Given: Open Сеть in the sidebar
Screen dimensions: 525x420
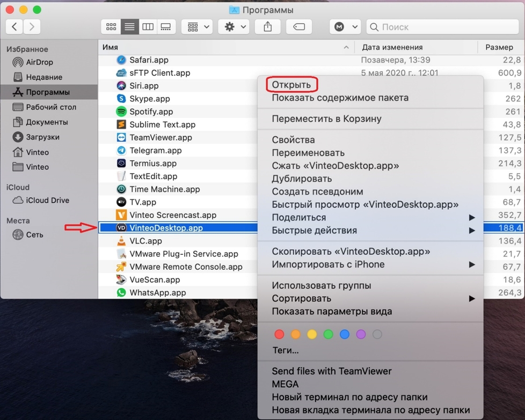Looking at the screenshot, I should click(28, 234).
